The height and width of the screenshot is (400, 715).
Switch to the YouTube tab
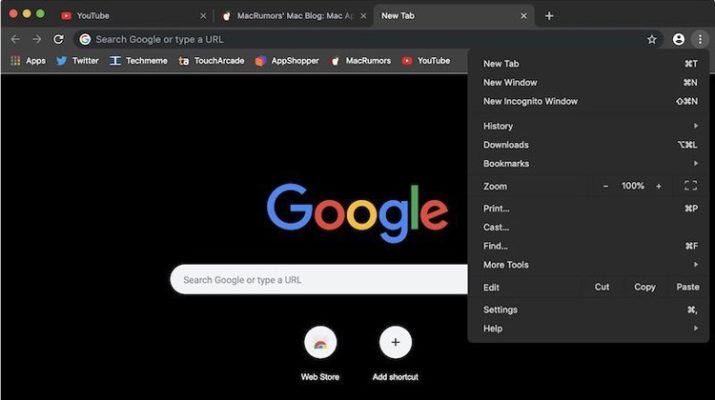pos(132,16)
